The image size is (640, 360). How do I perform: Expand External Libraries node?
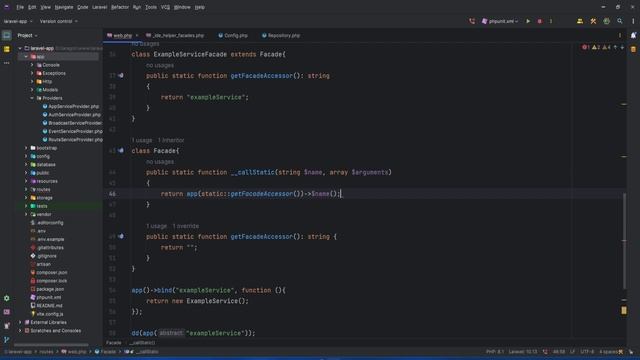[20, 322]
